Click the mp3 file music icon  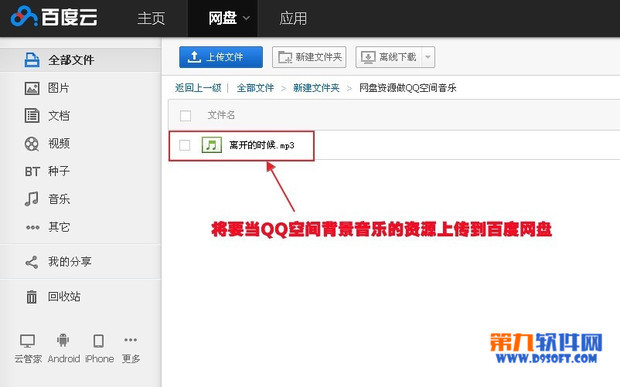212,145
